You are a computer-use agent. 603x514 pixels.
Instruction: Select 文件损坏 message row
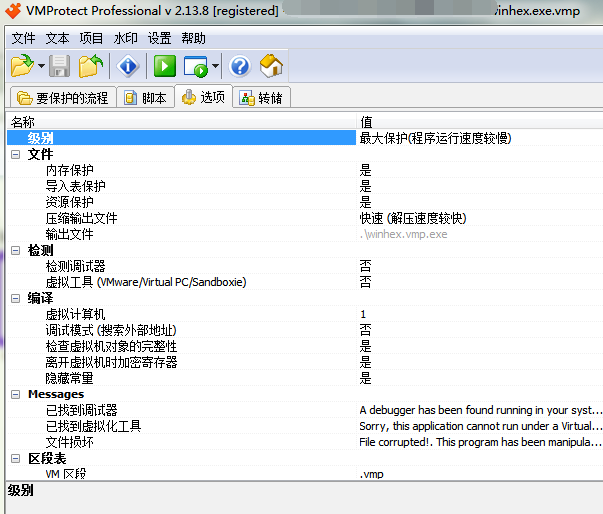coord(70,442)
